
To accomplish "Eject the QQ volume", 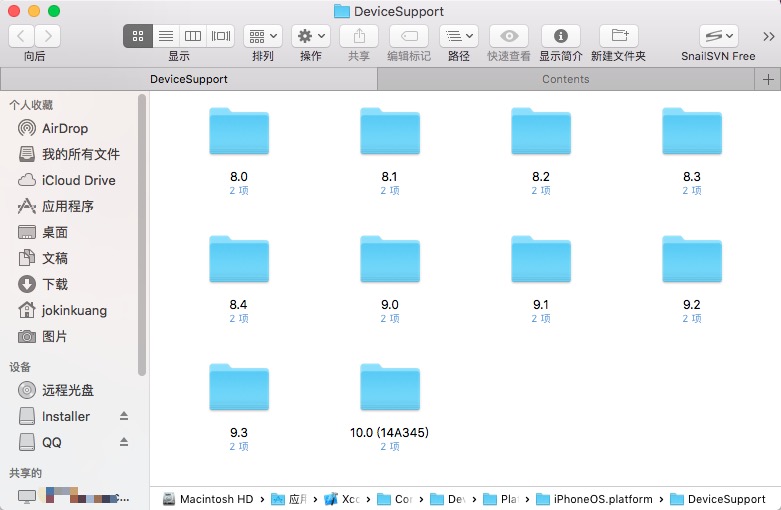I will pyautogui.click(x=124, y=442).
